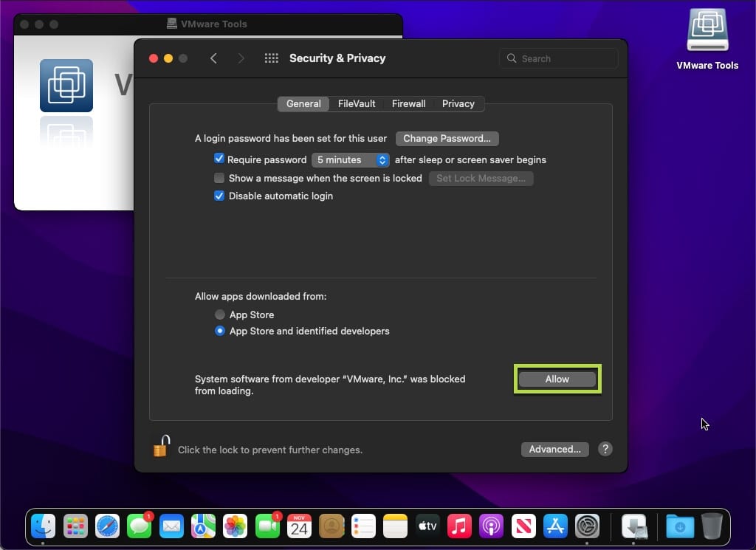Viewport: 756px width, 550px height.
Task: Switch to the Firewall tab
Action: [x=408, y=103]
